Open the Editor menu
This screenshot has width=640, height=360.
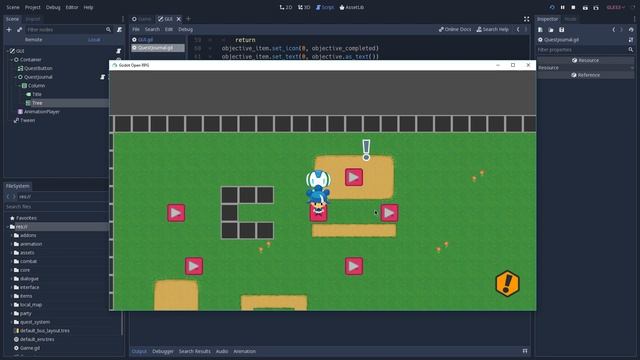coord(72,7)
